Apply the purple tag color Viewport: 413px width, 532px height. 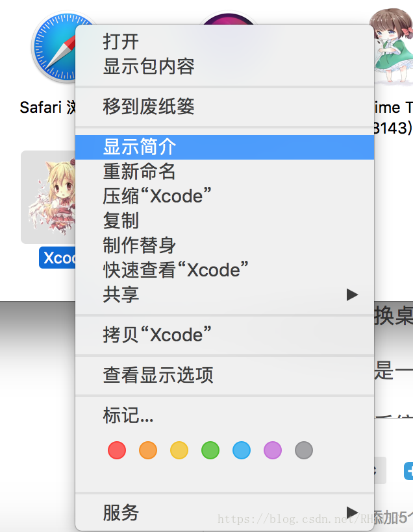273,450
